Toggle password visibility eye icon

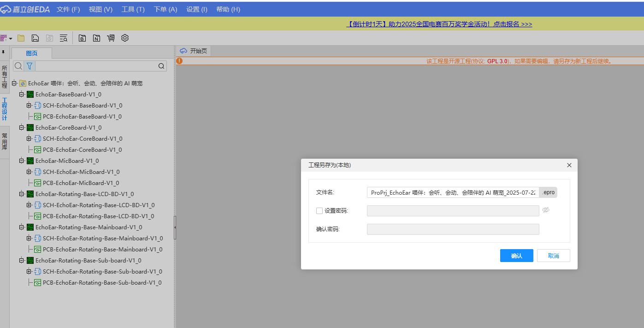546,210
